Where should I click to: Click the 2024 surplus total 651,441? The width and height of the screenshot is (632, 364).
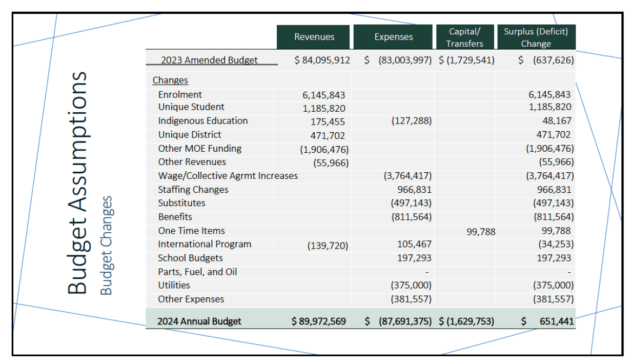coord(556,321)
